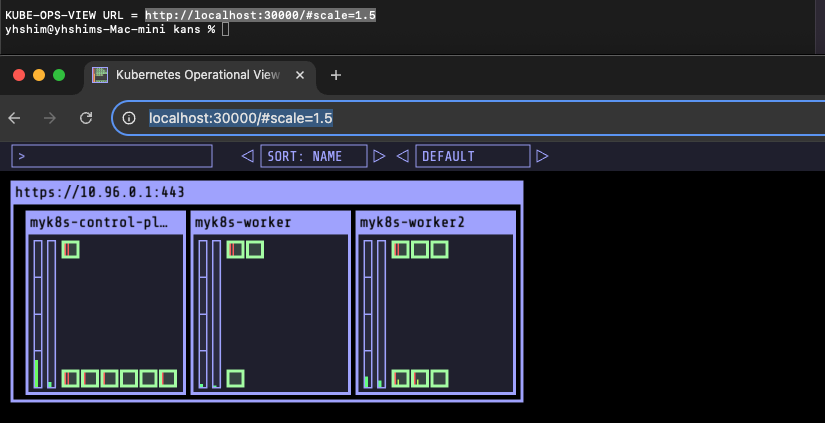Switch to previous theme before DEFAULT

[403, 156]
